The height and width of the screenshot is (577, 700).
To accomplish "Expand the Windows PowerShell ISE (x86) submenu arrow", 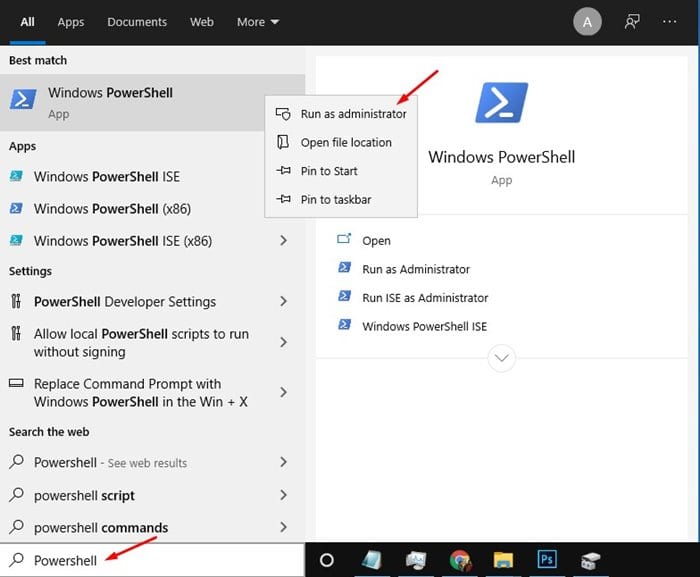I will [284, 241].
